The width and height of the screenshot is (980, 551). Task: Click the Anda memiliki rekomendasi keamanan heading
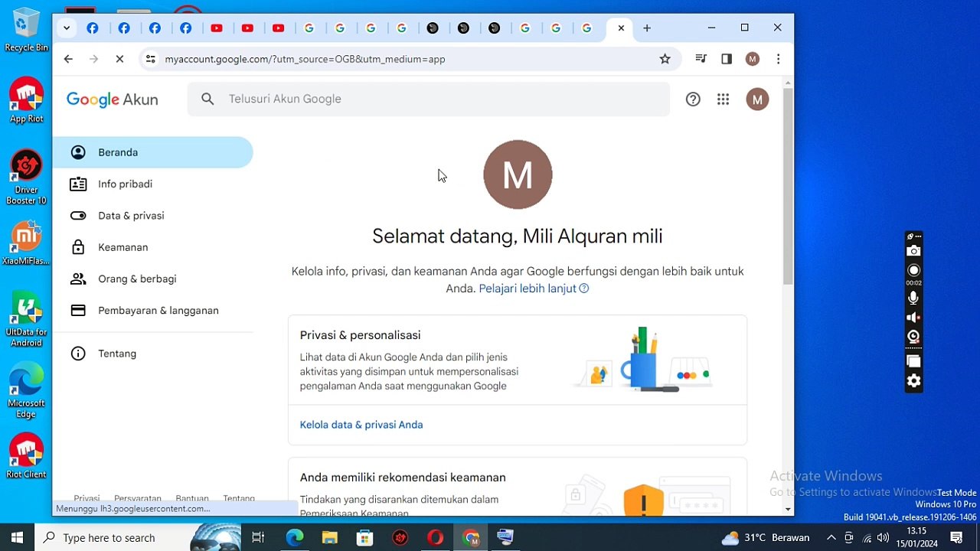(403, 478)
